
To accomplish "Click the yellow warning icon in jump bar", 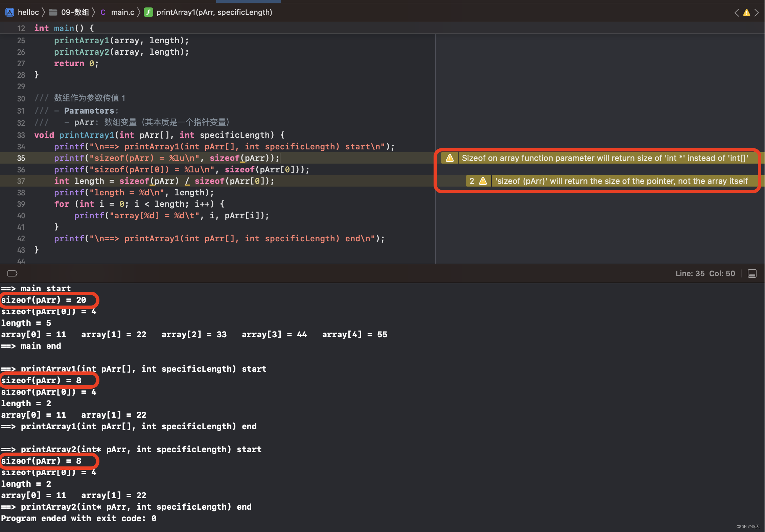I will (x=747, y=13).
